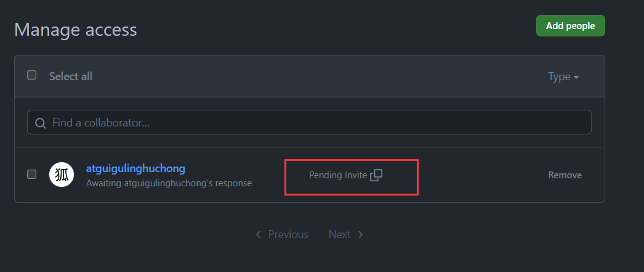
Task: Remove the atguigulinghuchong collaborator
Action: point(565,175)
